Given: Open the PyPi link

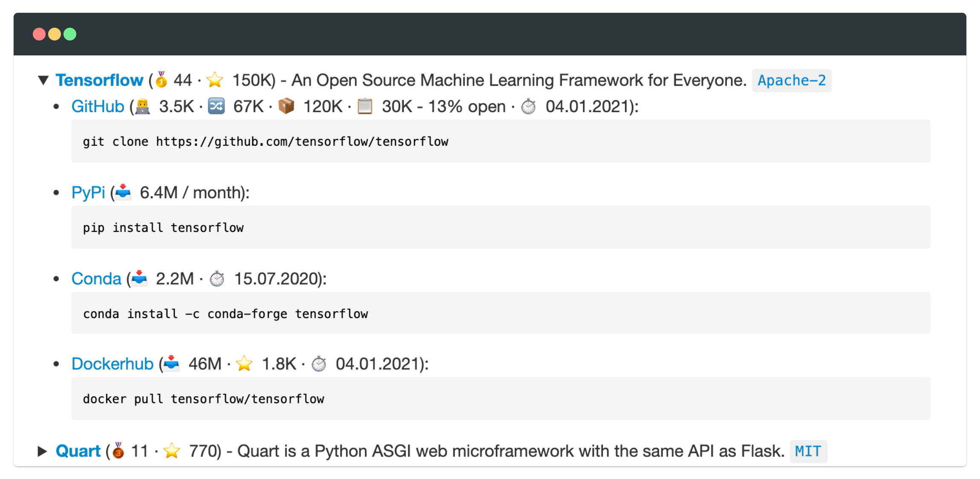Looking at the screenshot, I should pos(88,193).
